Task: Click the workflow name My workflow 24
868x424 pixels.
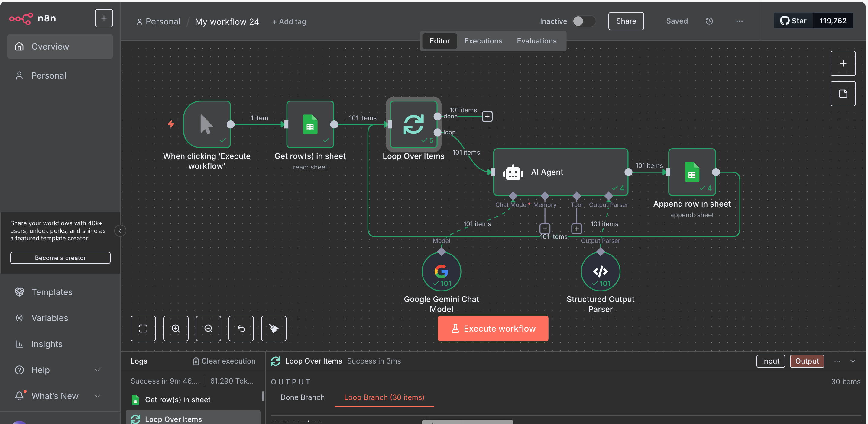Action: click(227, 21)
